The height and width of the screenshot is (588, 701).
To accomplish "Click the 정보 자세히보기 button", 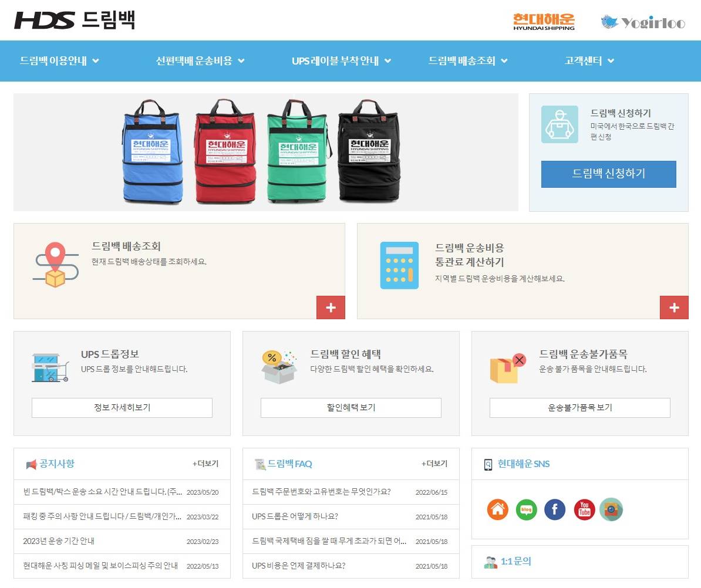I will tap(122, 407).
